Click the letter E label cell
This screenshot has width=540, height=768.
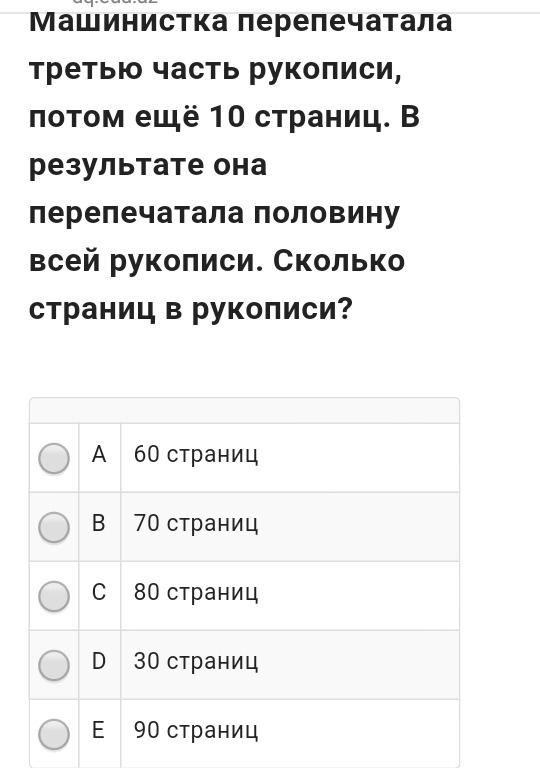pyautogui.click(x=99, y=733)
